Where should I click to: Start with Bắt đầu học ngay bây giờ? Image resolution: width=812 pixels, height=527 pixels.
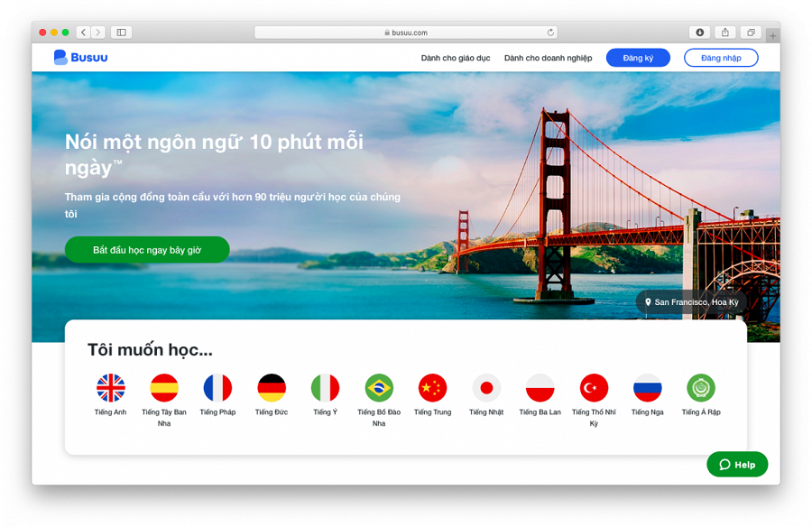pyautogui.click(x=147, y=250)
